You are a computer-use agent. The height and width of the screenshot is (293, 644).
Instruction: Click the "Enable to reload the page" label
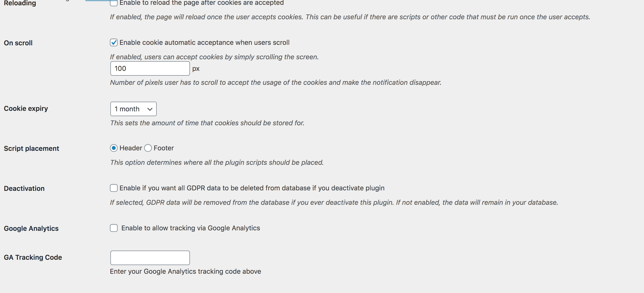[x=201, y=3]
